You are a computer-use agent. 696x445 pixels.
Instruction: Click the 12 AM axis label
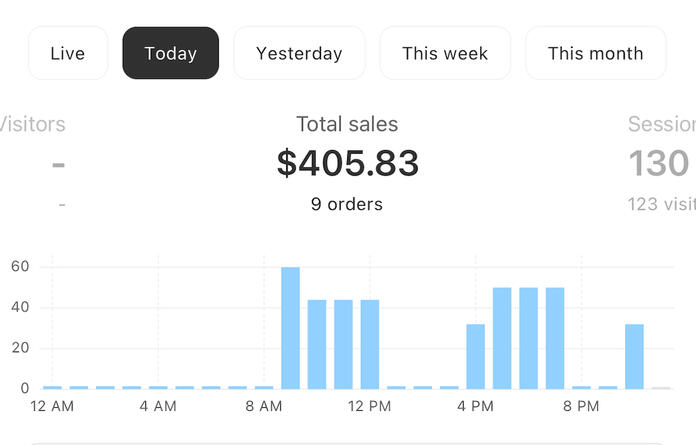pyautogui.click(x=52, y=407)
